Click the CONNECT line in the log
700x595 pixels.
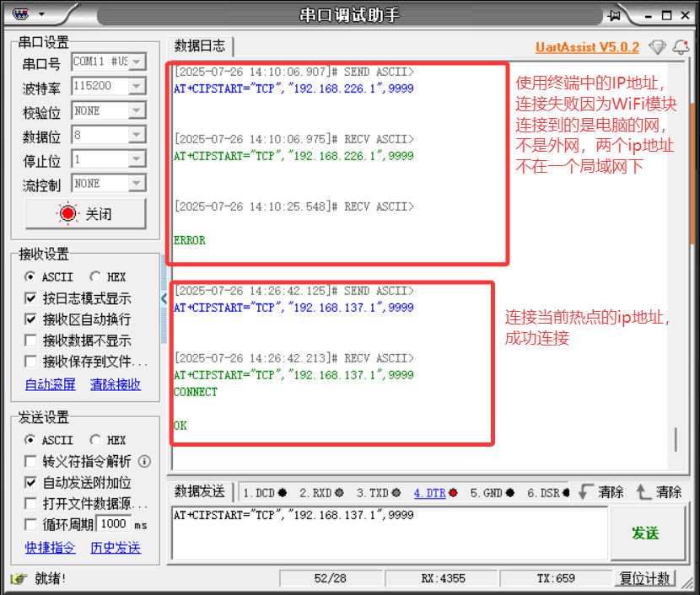pyautogui.click(x=196, y=392)
